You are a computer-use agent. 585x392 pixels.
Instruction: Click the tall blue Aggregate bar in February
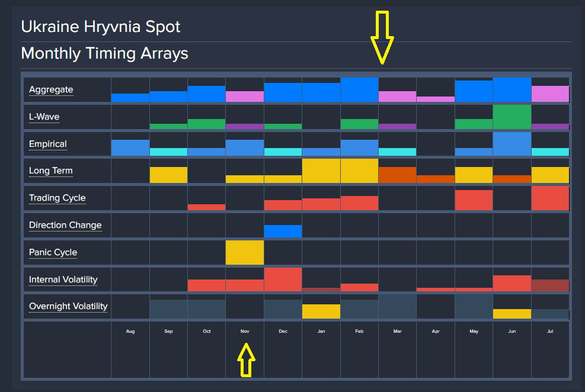coord(359,90)
